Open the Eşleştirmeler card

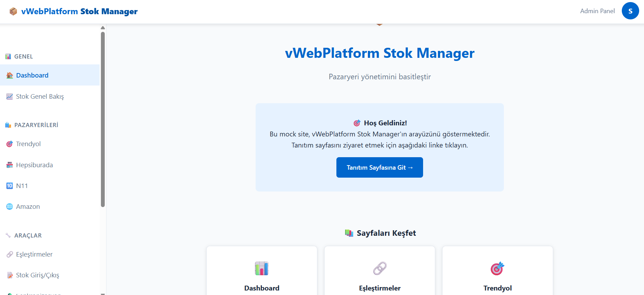pyautogui.click(x=380, y=271)
